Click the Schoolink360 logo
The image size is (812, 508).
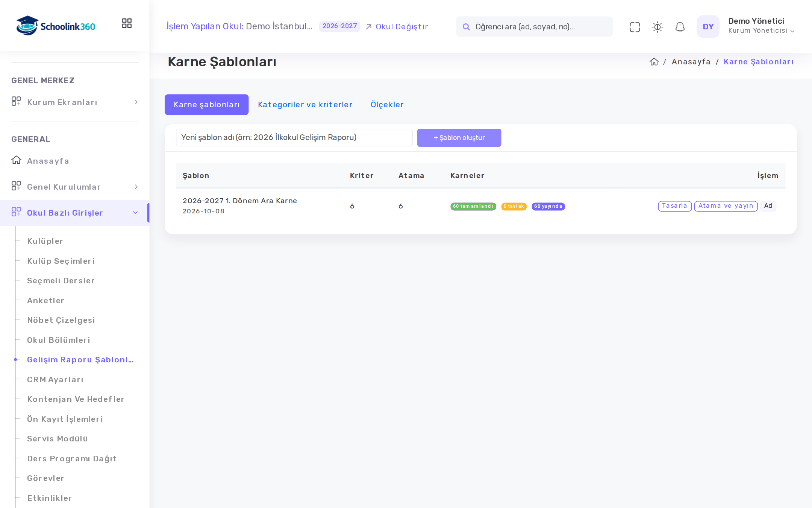point(56,26)
